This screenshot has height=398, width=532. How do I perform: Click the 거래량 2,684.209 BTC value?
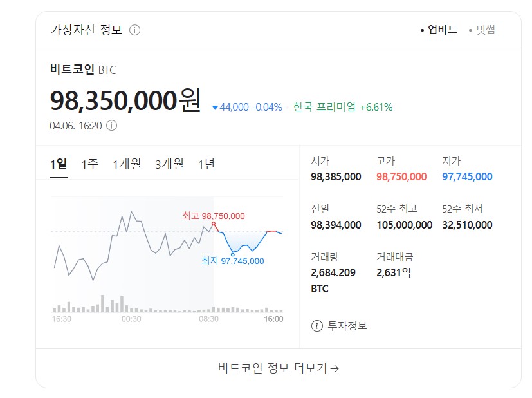(x=333, y=272)
